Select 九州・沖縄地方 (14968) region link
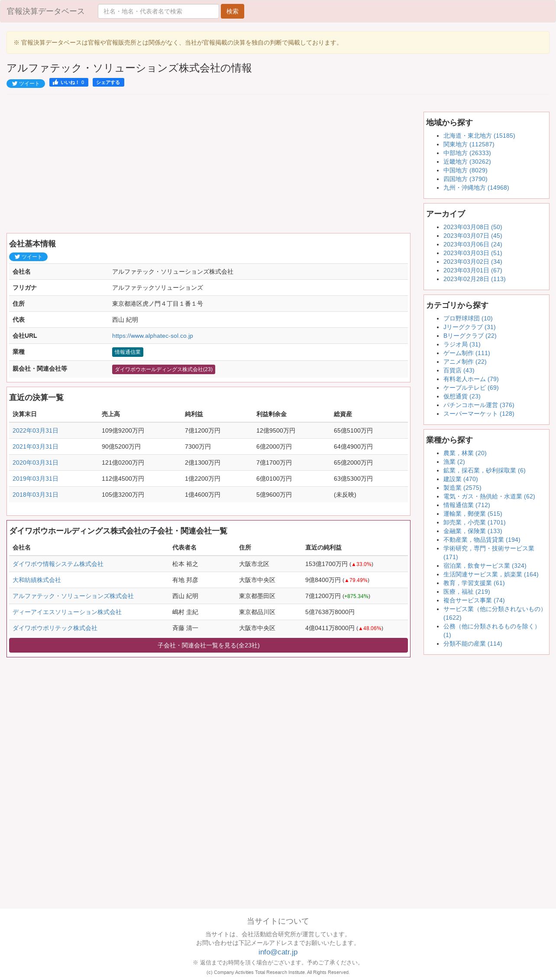 pos(476,188)
